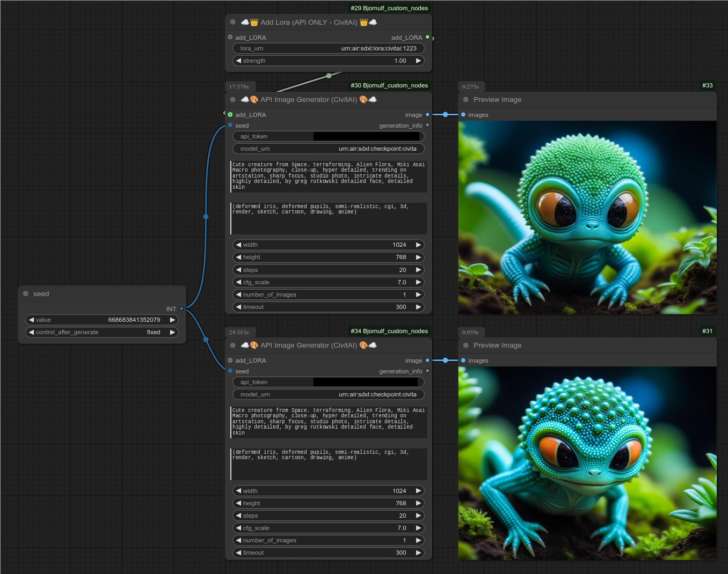
Task: Increase steps with right arrow in node #34
Action: pyautogui.click(x=418, y=516)
